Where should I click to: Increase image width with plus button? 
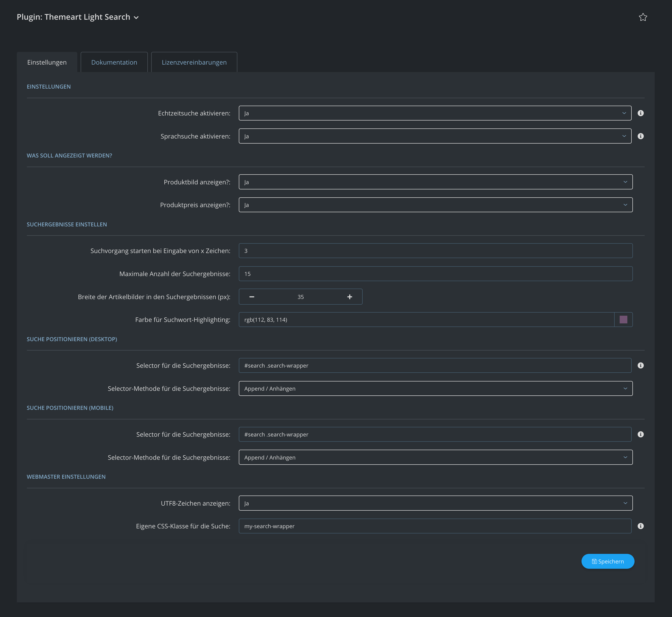pyautogui.click(x=349, y=297)
